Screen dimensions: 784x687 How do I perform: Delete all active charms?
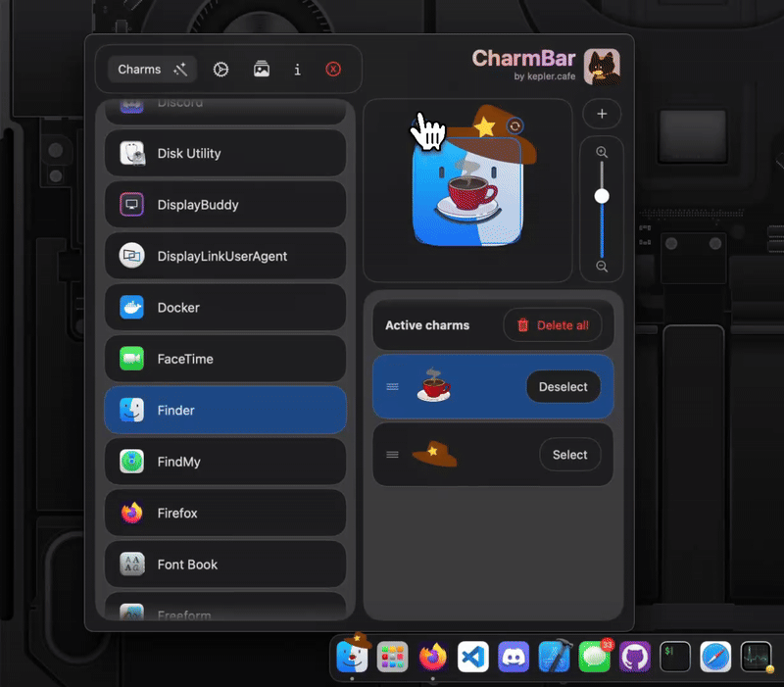(553, 325)
